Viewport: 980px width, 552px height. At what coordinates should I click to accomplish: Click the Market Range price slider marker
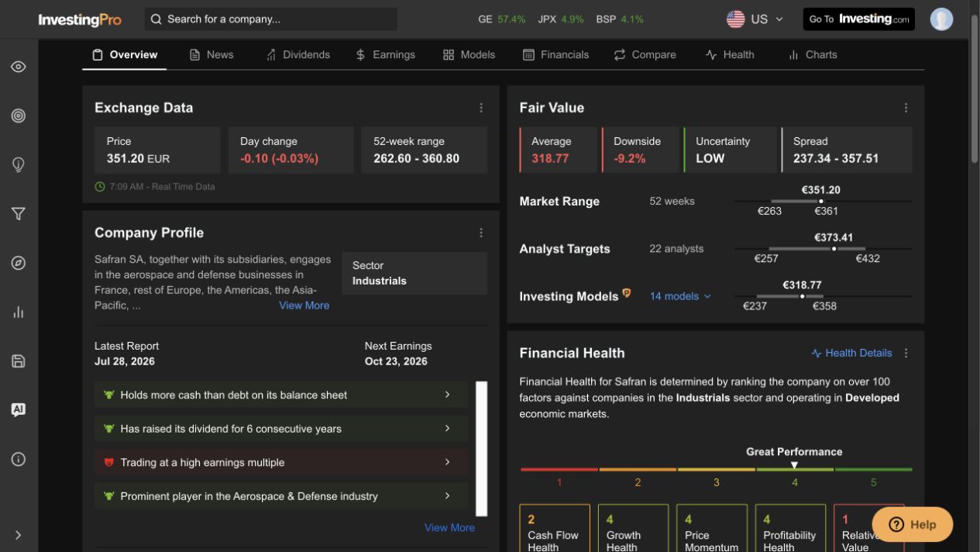(x=821, y=201)
